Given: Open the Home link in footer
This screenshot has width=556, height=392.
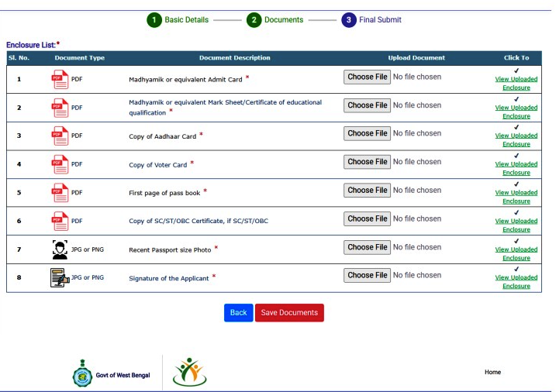Looking at the screenshot, I should tap(492, 372).
